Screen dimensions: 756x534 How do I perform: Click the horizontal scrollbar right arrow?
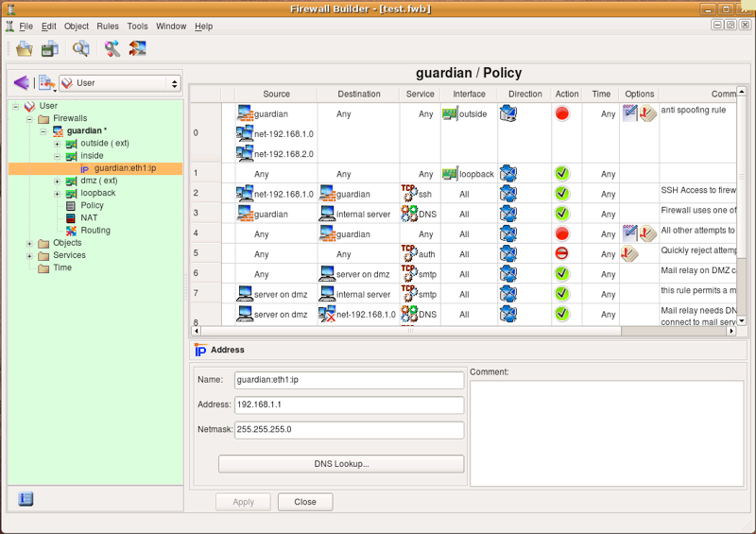731,331
